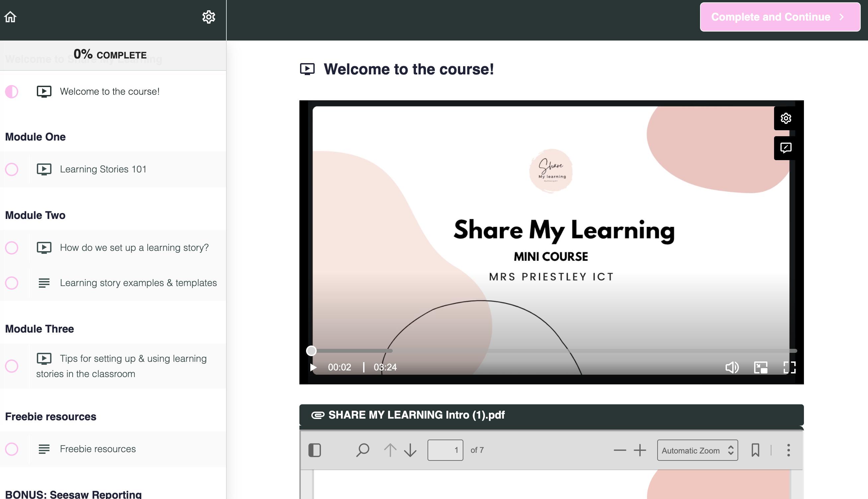Viewport: 868px width, 499px height.
Task: Toggle picture-in-picture mode
Action: pos(760,367)
